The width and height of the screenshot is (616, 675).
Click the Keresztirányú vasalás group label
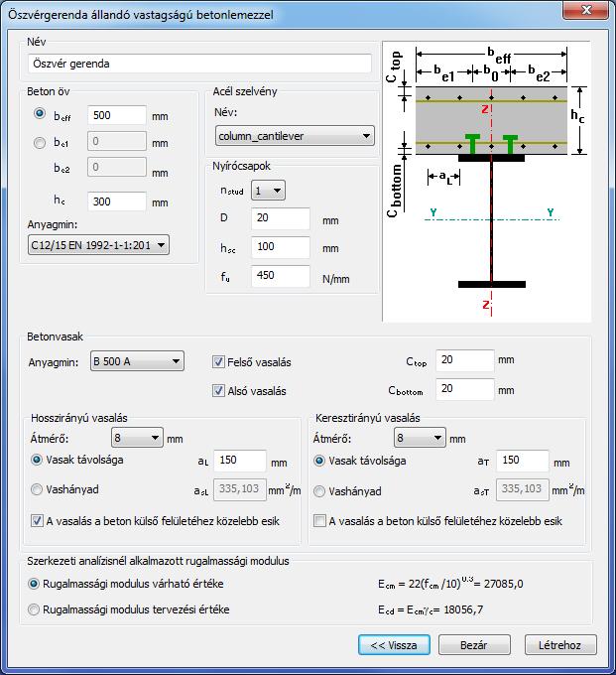click(368, 418)
